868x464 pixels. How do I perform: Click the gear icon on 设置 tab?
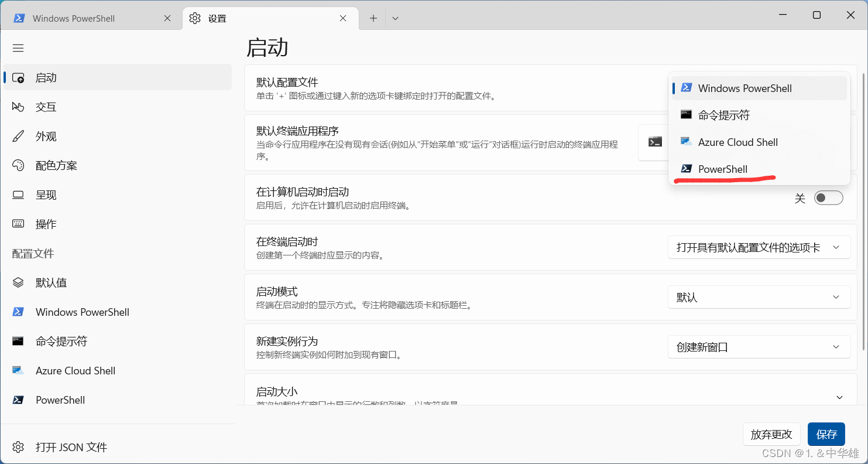(x=195, y=18)
